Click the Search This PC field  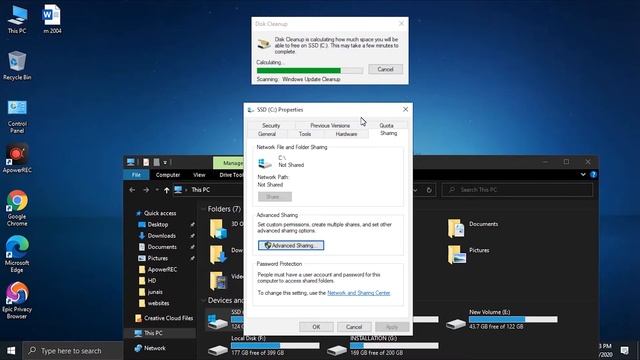coord(517,190)
